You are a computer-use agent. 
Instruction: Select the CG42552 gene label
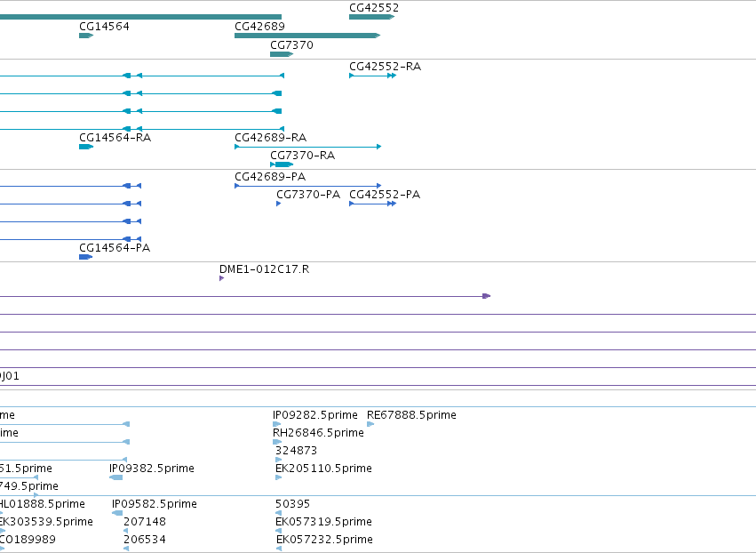(x=374, y=8)
